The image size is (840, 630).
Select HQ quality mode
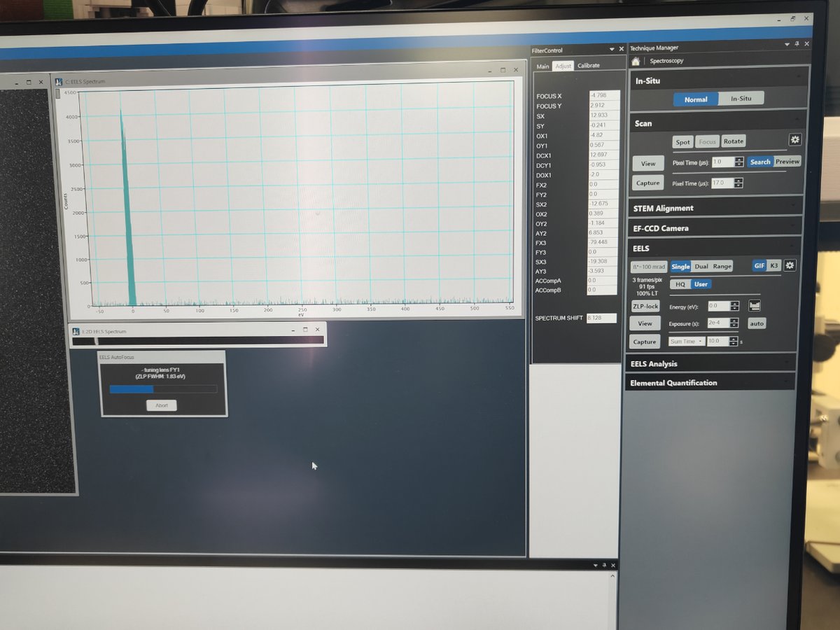pos(680,284)
